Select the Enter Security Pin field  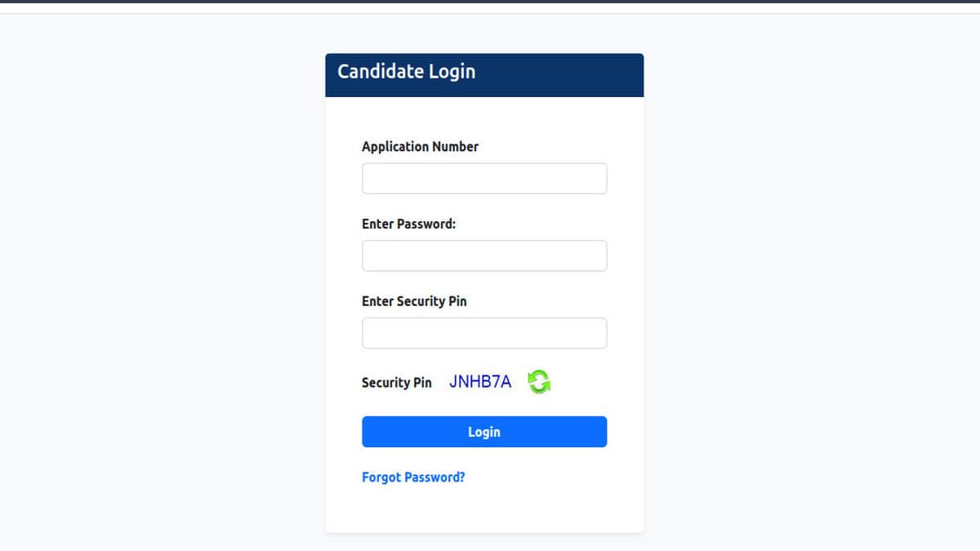coord(484,333)
